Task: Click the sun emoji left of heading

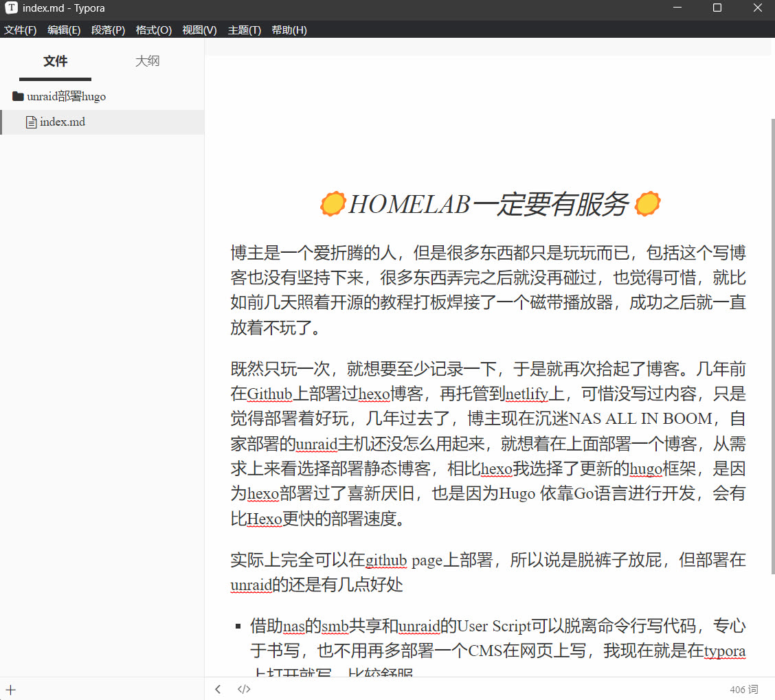Action: [x=333, y=204]
